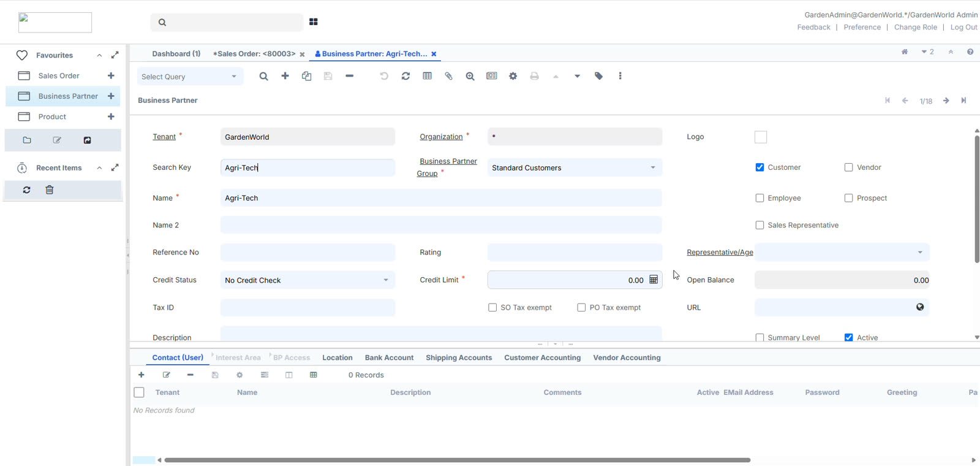Click the Name 2 input field
The image size is (980, 466).
click(441, 225)
